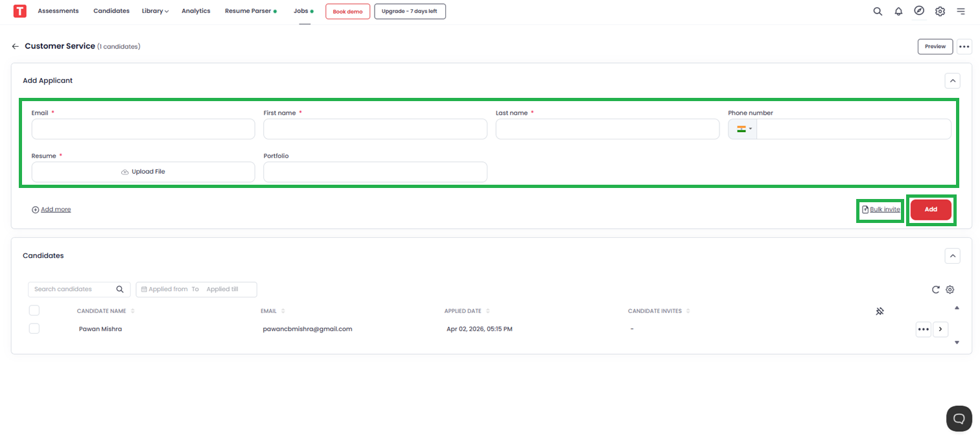This screenshot has height=444, width=980.
Task: Go to Assessments tab
Action: (x=58, y=11)
